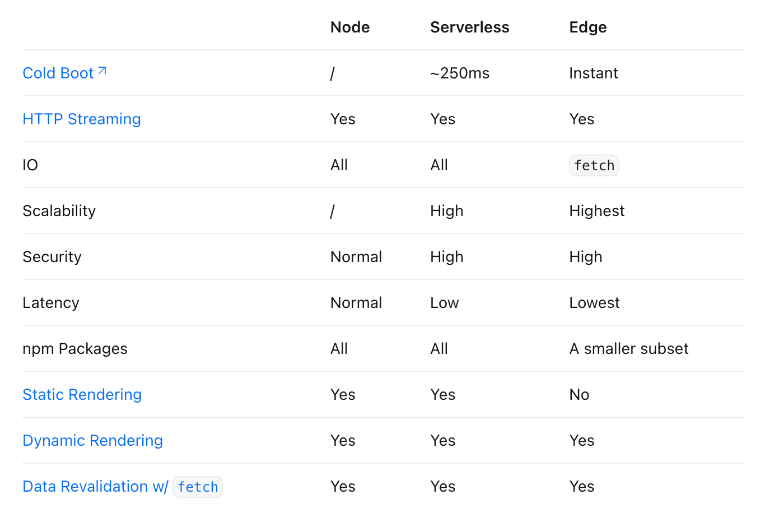Image resolution: width=765 pixels, height=532 pixels.
Task: Click the ~250ms Serverless cold boot value
Action: coord(459,73)
